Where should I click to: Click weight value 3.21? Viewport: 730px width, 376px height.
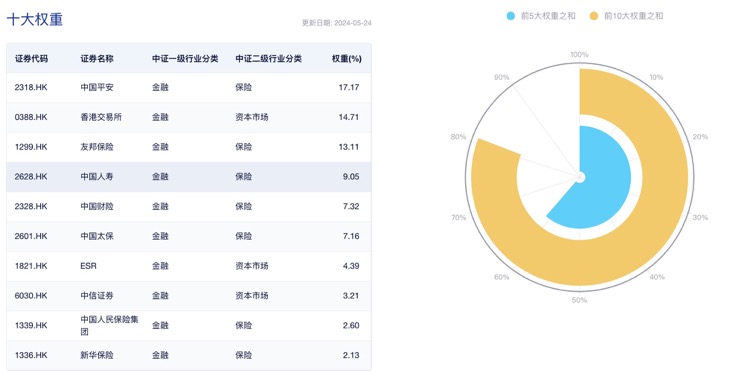pyautogui.click(x=351, y=296)
